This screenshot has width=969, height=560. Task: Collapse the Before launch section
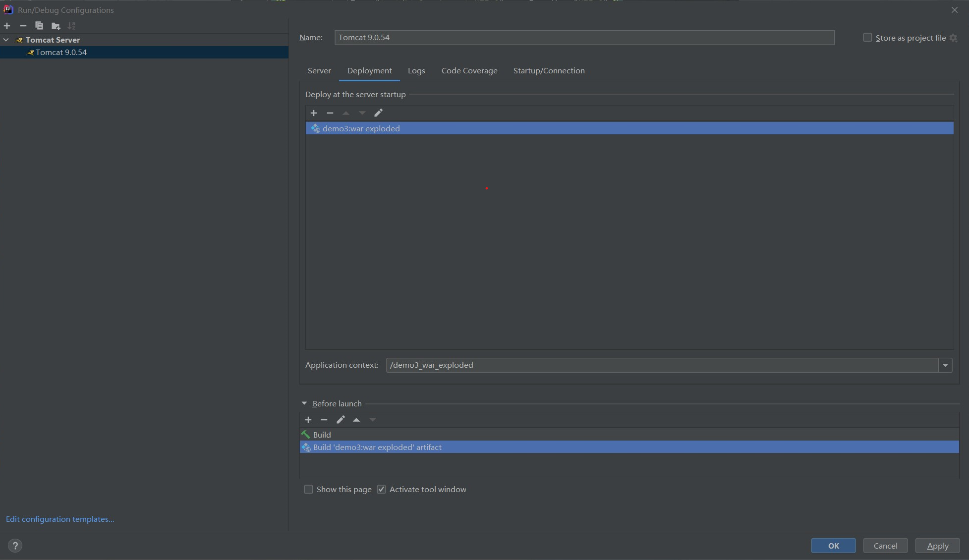[304, 403]
